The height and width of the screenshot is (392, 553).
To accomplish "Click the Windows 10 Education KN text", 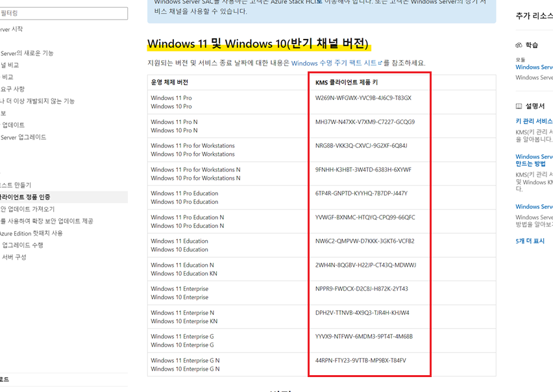I will coord(184,273).
